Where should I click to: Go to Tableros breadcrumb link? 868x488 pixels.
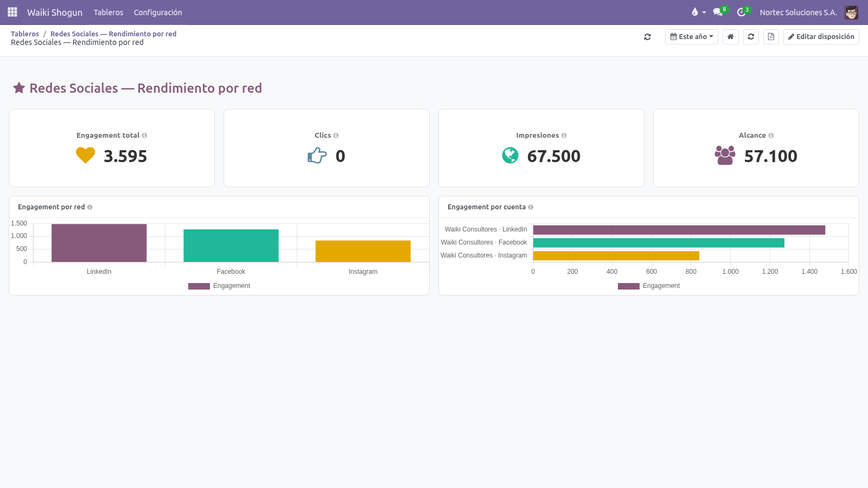coord(25,34)
